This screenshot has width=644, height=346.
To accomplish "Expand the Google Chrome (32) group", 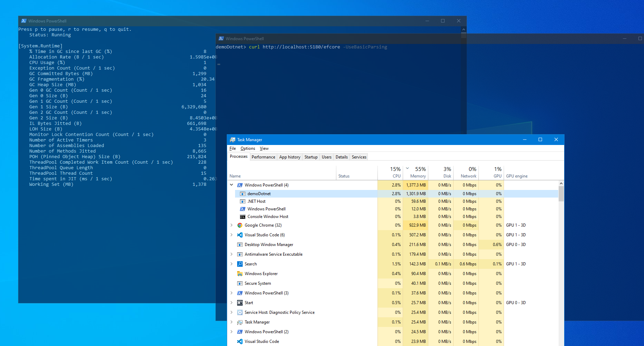I will click(x=232, y=225).
